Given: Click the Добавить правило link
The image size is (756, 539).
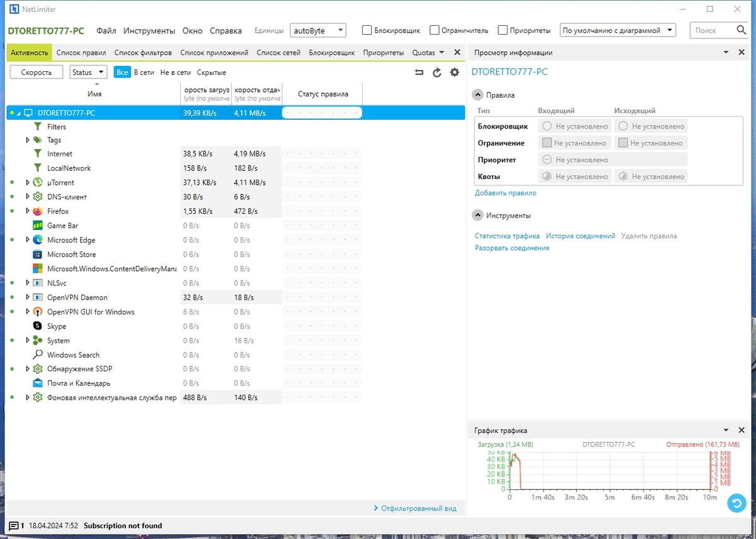Looking at the screenshot, I should coord(505,193).
